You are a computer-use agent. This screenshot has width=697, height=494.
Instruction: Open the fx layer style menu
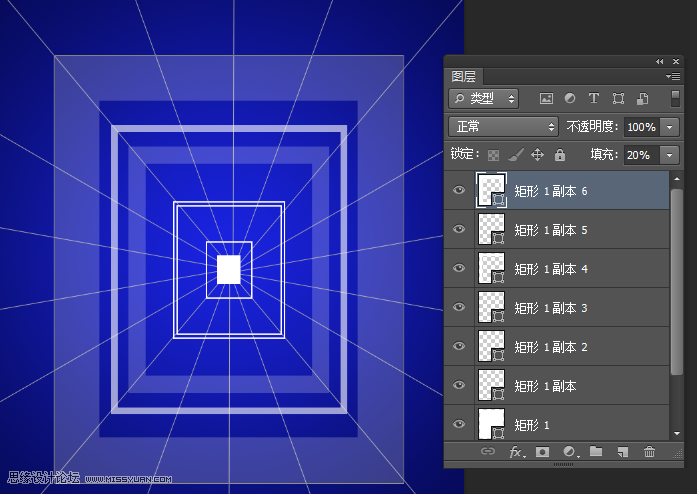point(517,452)
